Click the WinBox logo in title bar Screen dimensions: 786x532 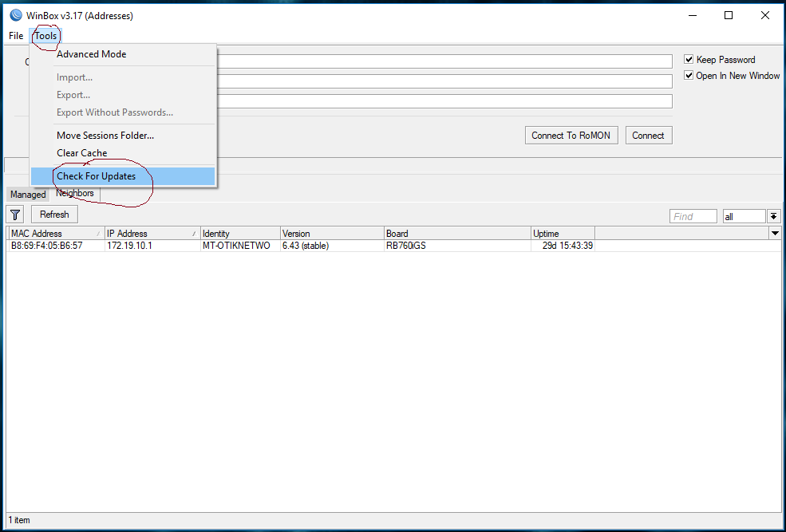pyautogui.click(x=16, y=15)
